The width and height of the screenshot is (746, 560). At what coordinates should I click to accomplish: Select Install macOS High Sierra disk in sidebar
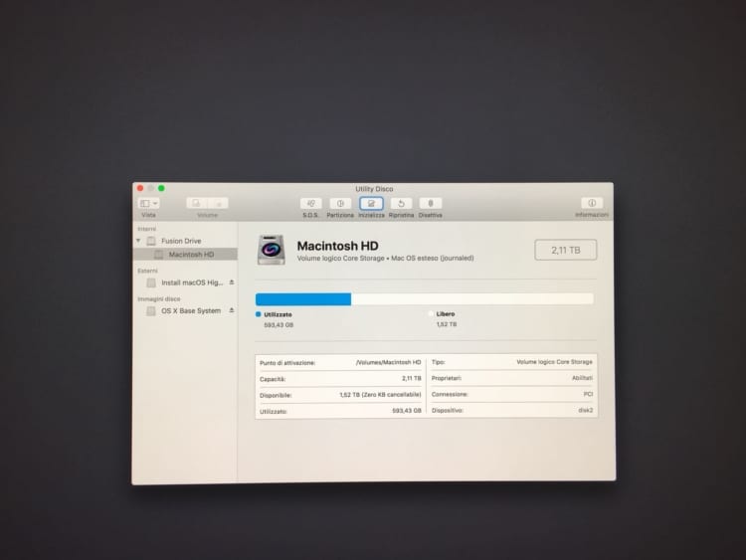[x=192, y=282]
